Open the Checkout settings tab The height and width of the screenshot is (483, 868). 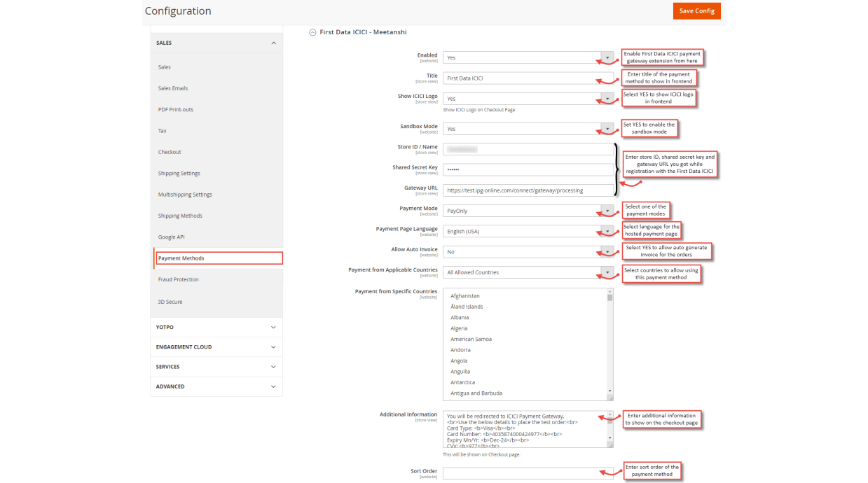click(x=170, y=152)
